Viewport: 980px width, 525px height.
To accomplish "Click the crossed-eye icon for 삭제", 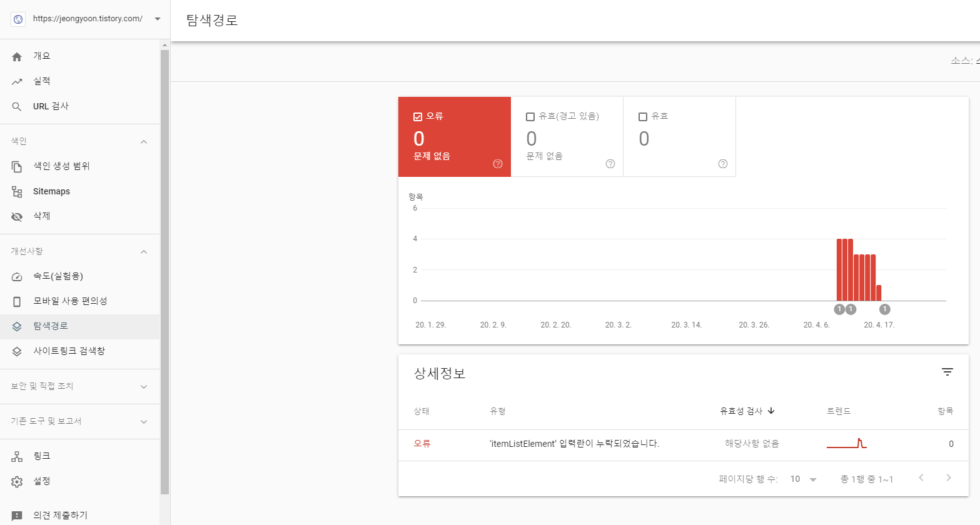I will (x=17, y=216).
